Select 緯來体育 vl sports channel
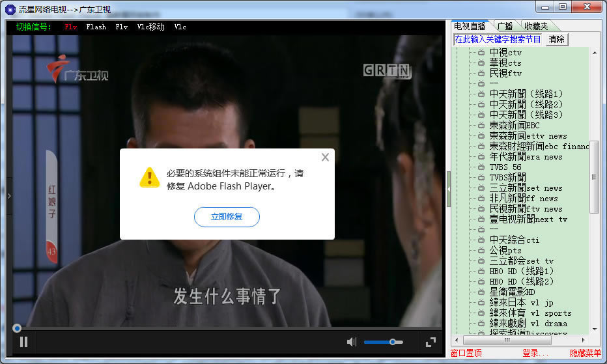The image size is (607, 364). click(530, 313)
